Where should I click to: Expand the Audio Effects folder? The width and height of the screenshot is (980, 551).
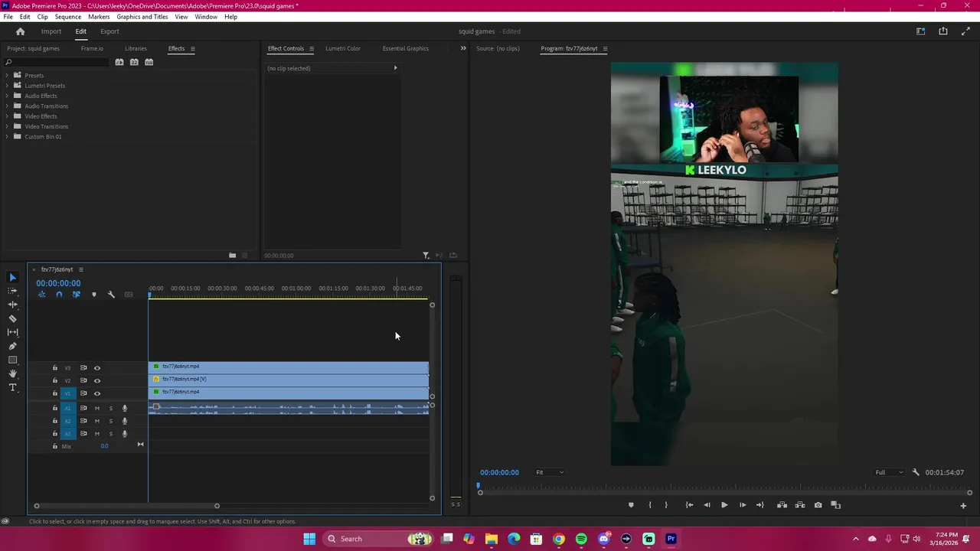(7, 96)
